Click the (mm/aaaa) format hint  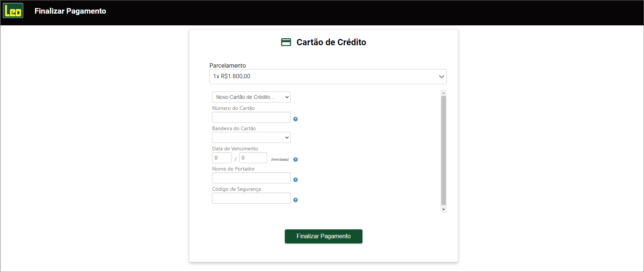280,160
